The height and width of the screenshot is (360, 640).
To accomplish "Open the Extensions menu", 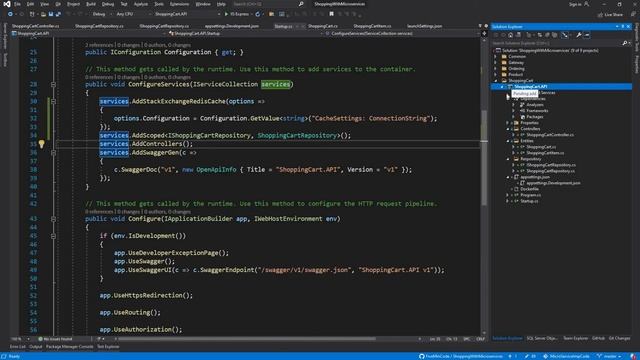I will click(x=179, y=4).
